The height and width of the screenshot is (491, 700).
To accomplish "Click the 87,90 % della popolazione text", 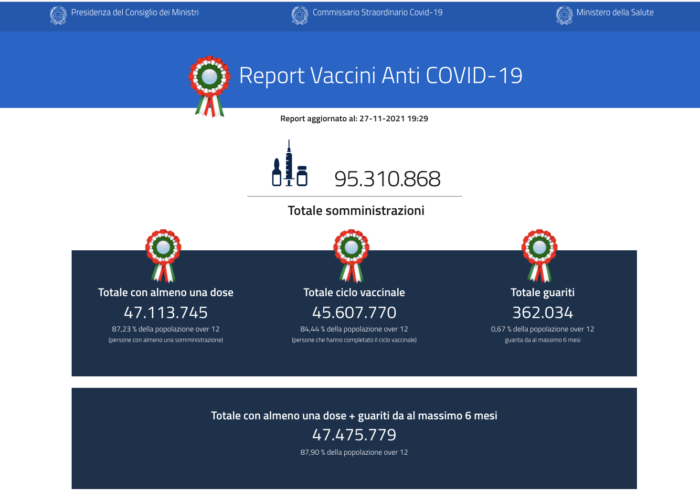I will click(354, 453).
